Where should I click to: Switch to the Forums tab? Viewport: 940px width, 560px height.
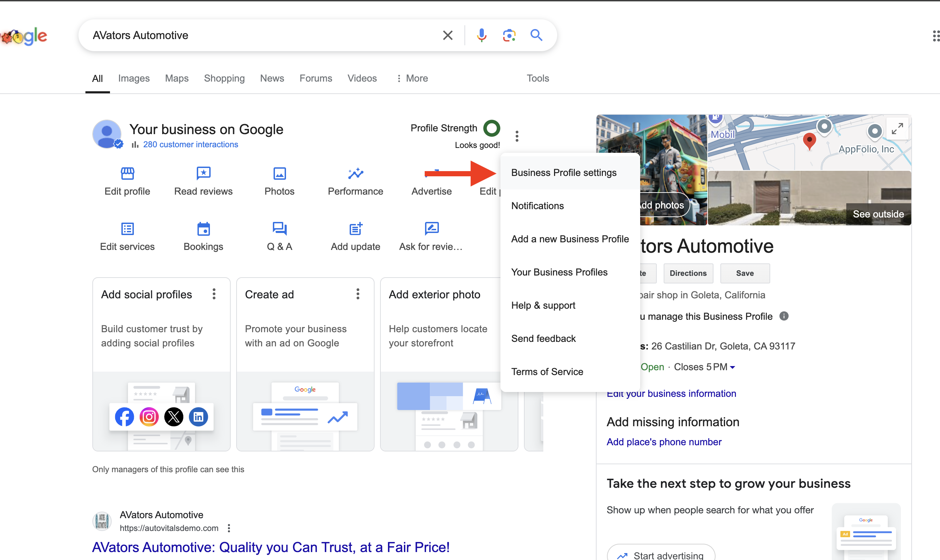coord(316,78)
